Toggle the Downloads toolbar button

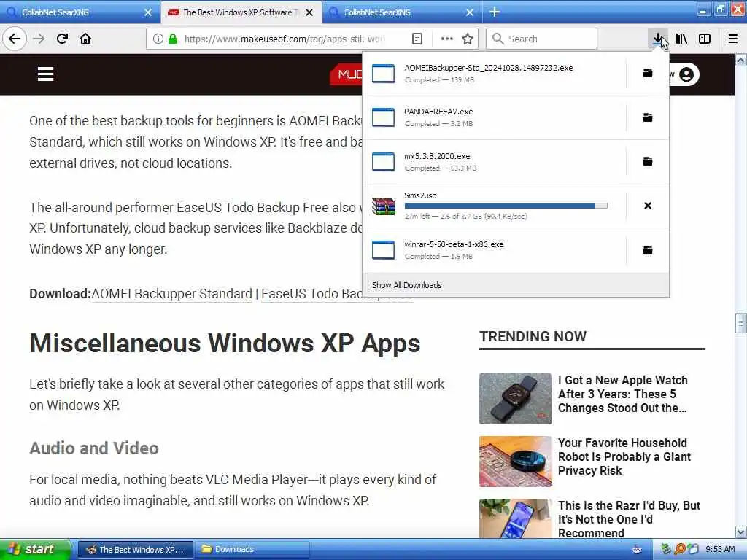(x=658, y=39)
